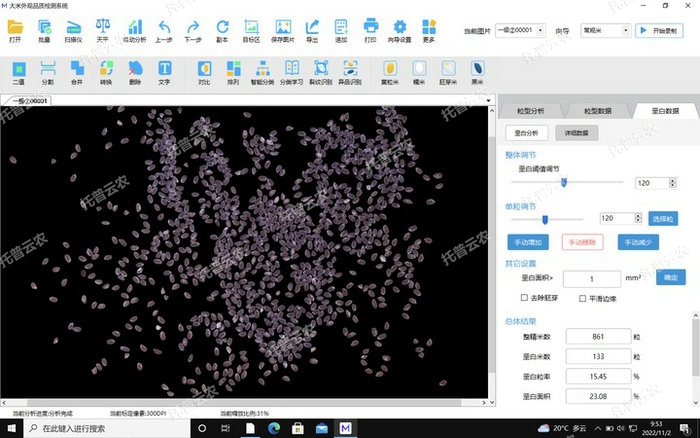Open the 向导 dropdown showing 常规米

(611, 30)
